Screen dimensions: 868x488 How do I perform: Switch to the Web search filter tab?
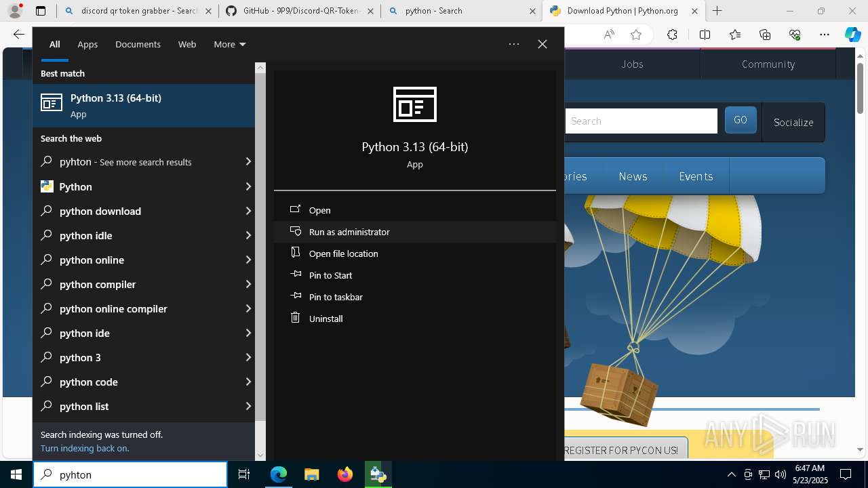(x=187, y=44)
